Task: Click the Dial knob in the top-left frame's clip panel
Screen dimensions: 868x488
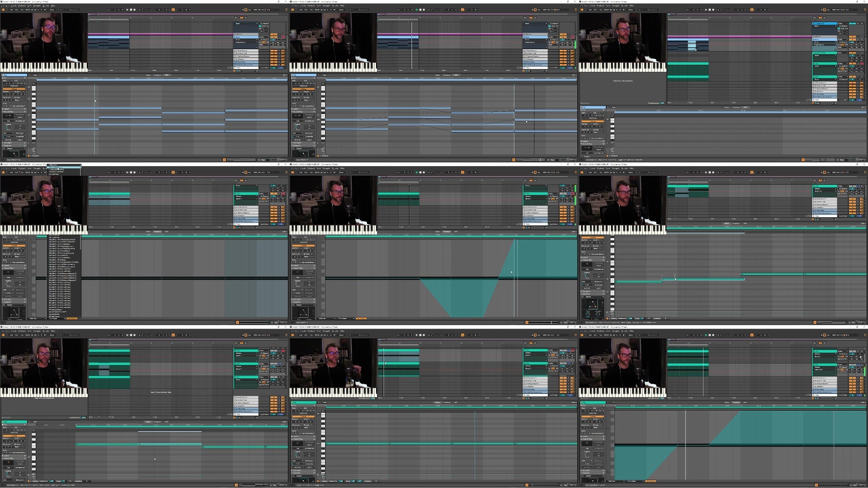Action: (x=8, y=127)
